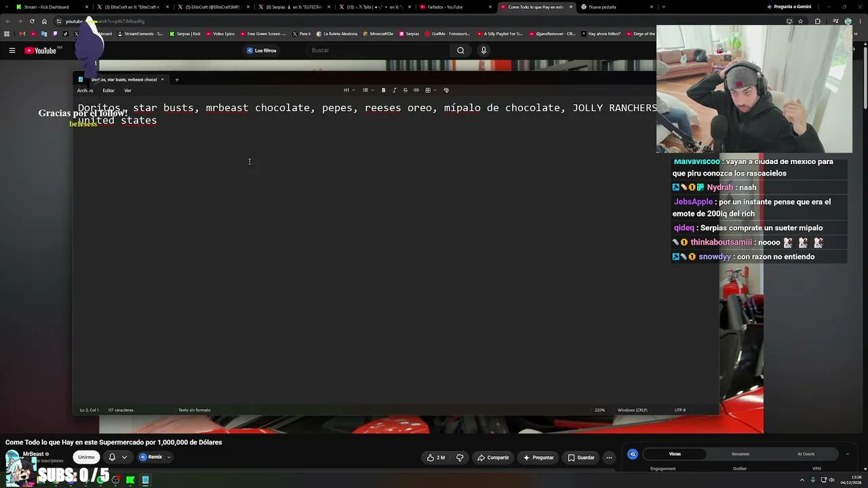Bookmark this page with the star icon

click(800, 21)
